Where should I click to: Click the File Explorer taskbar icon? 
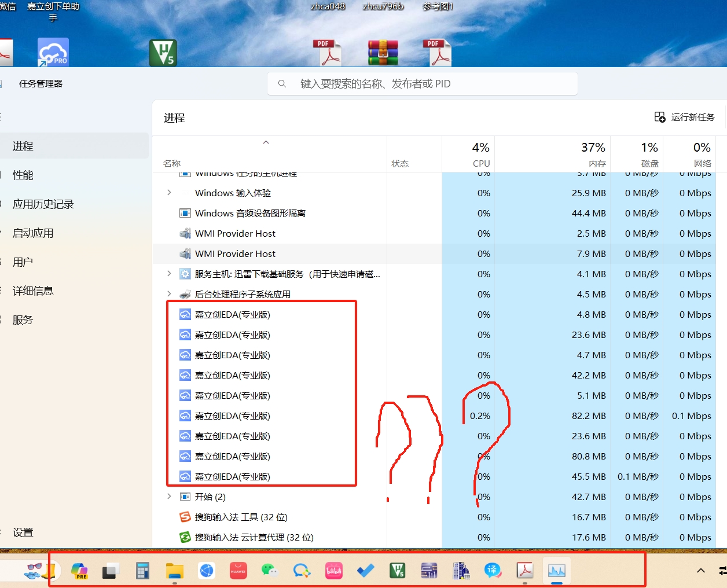[174, 571]
